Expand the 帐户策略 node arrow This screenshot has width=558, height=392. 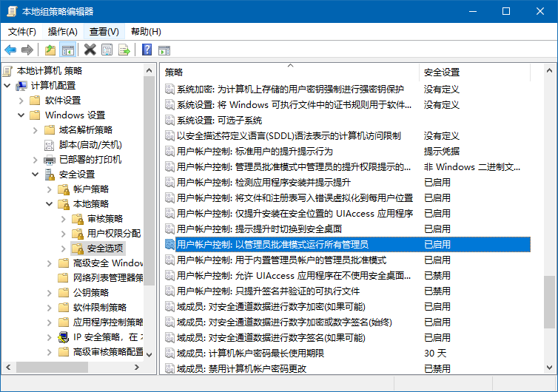49,189
